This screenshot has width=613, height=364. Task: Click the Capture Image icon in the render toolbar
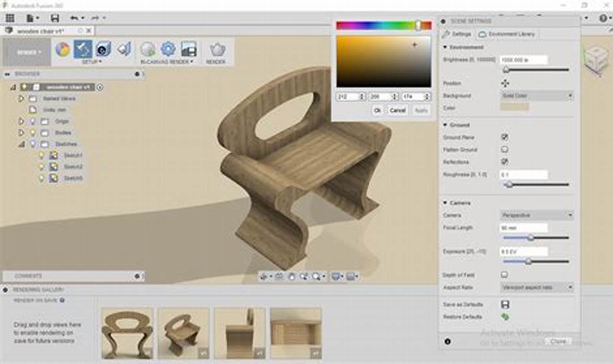click(189, 50)
